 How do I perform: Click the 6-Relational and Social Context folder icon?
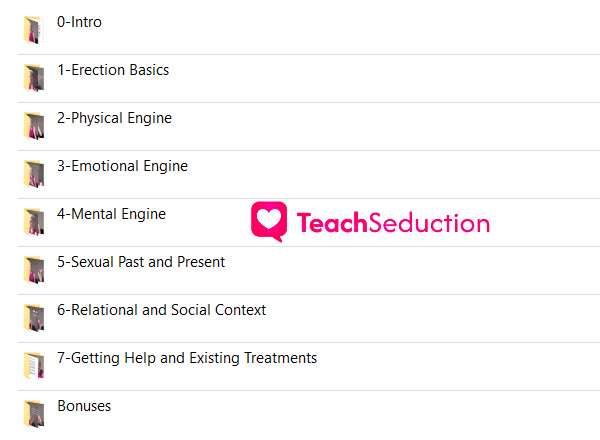coord(34,318)
